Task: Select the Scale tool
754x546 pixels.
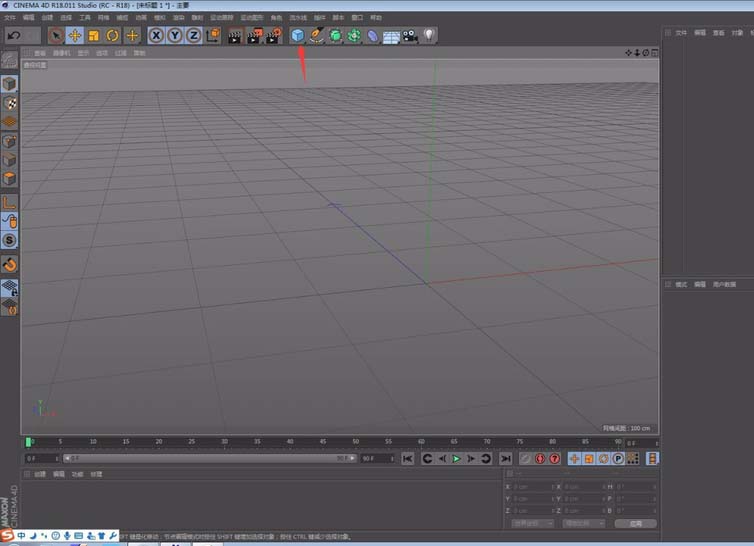Action: (93, 36)
